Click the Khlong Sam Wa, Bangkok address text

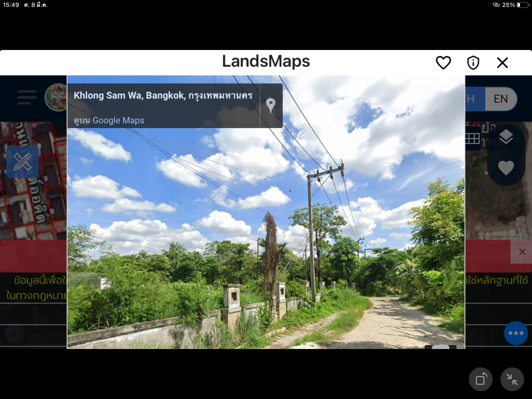163,95
